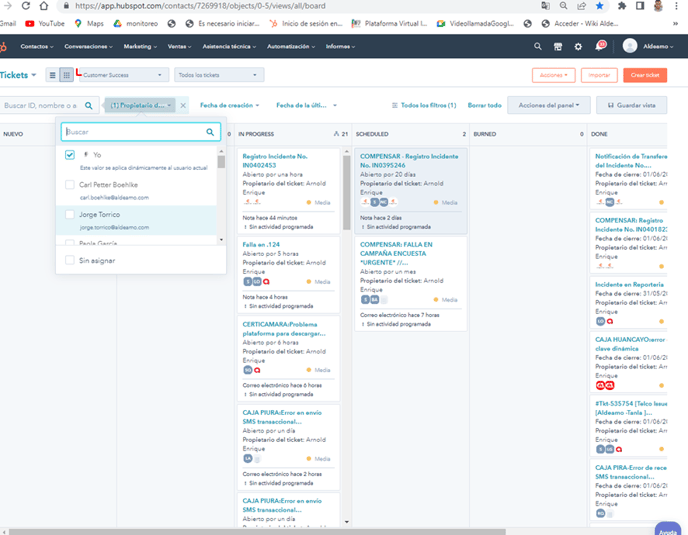The image size is (688, 535).
Task: Click the Crear ticket button
Action: click(645, 75)
